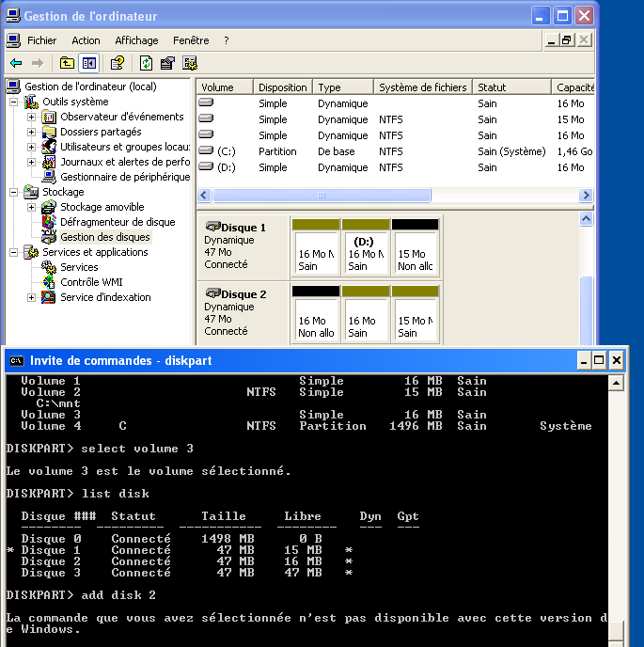Click the Disque 2 drive icon

click(x=212, y=293)
